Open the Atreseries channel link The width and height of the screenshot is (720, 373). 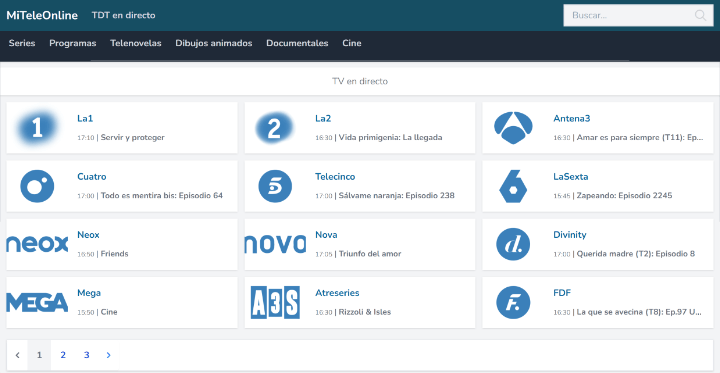click(x=337, y=293)
